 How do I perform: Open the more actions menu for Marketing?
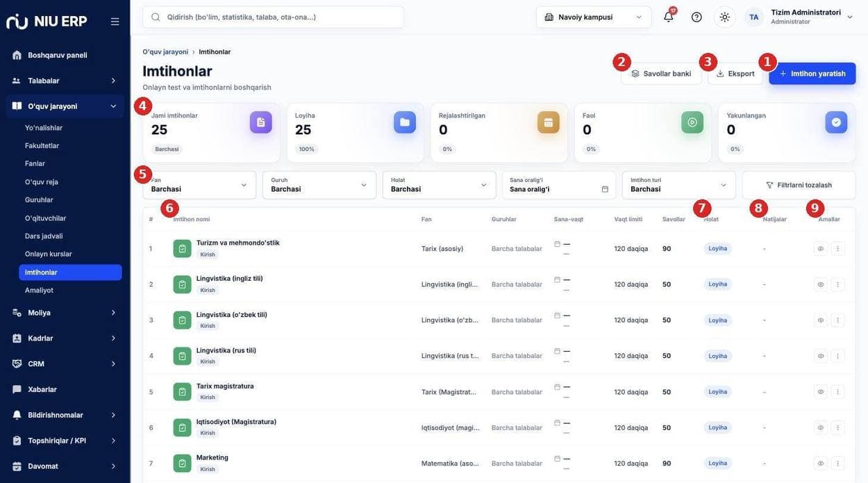tap(838, 464)
